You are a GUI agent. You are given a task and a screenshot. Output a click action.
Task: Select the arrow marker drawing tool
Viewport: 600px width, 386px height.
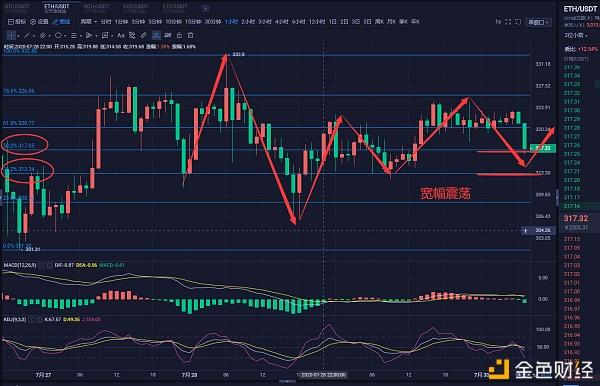tap(90, 36)
